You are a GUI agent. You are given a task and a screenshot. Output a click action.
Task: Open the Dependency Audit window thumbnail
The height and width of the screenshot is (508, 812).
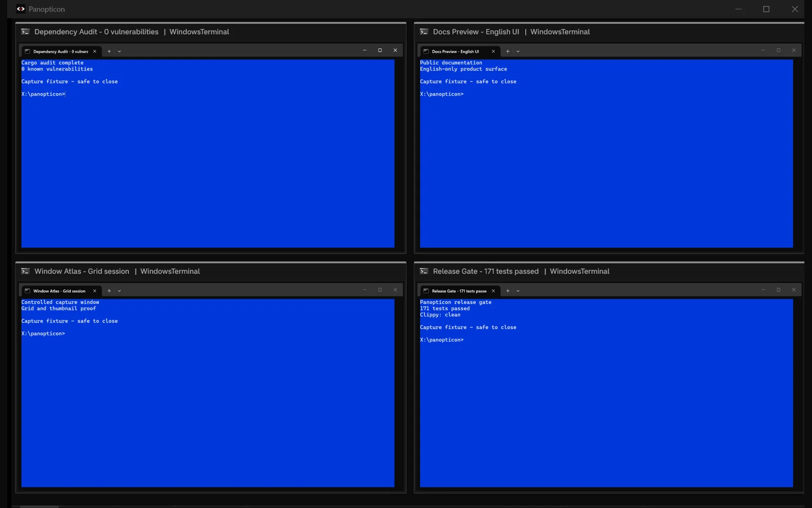coord(211,147)
